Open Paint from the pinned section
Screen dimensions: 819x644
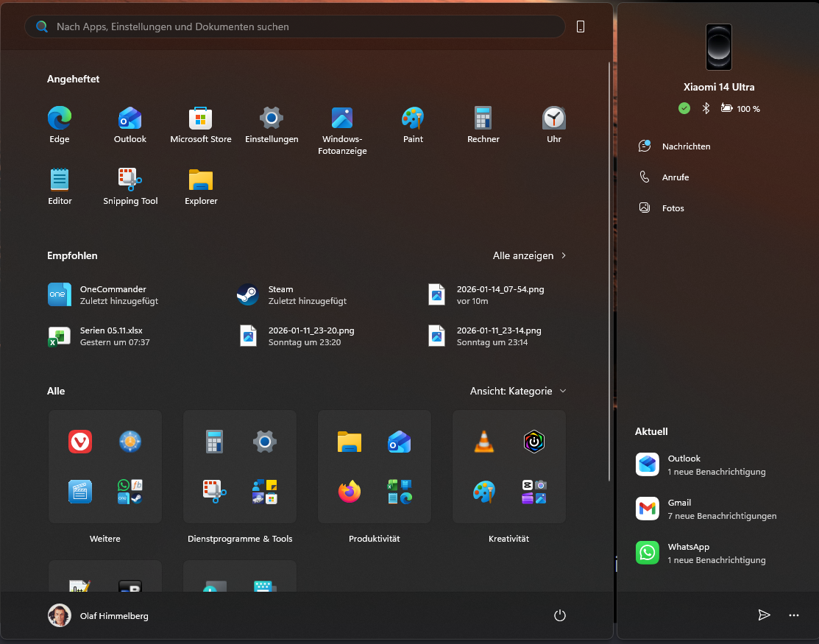pyautogui.click(x=413, y=124)
